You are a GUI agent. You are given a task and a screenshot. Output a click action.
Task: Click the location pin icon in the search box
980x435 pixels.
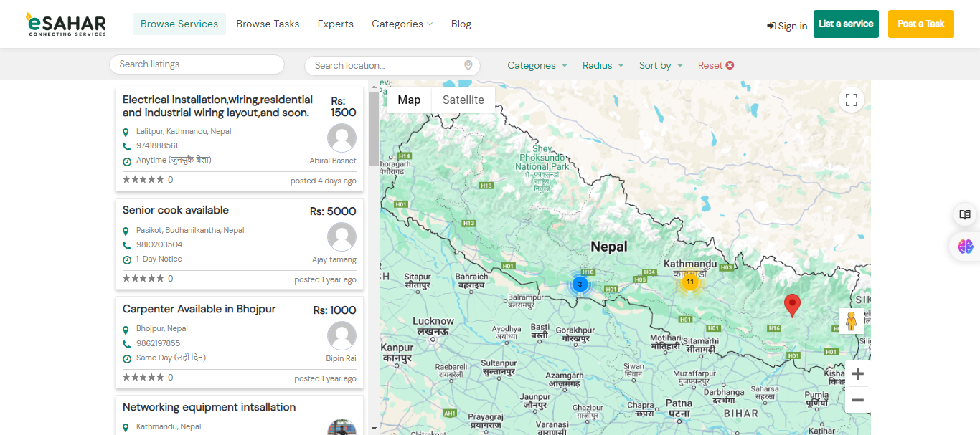(x=468, y=65)
